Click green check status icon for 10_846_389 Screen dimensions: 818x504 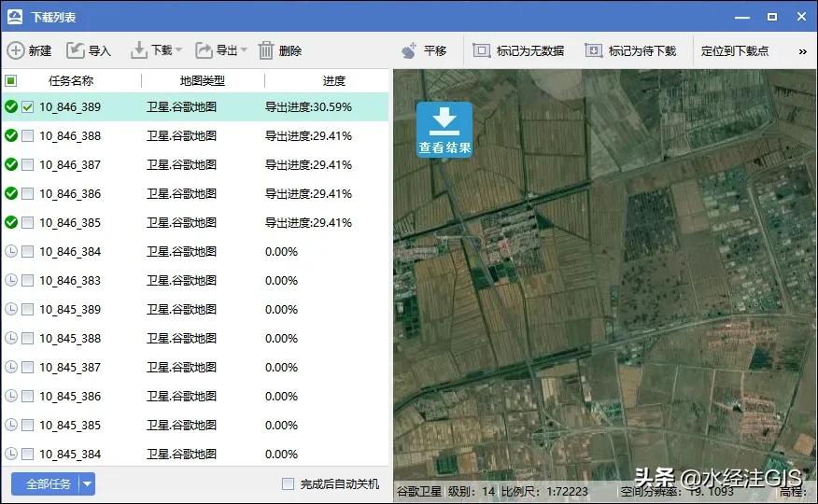(x=11, y=106)
